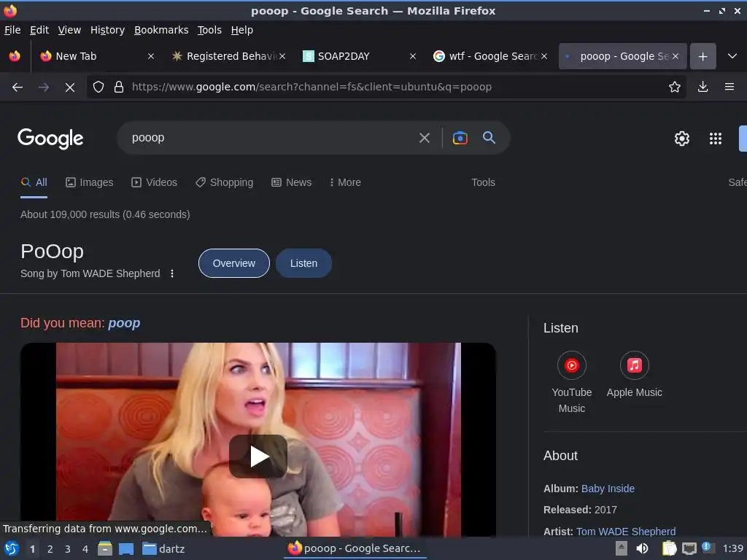Open the dartz taskbar window
The width and height of the screenshot is (747, 560).
tap(163, 549)
